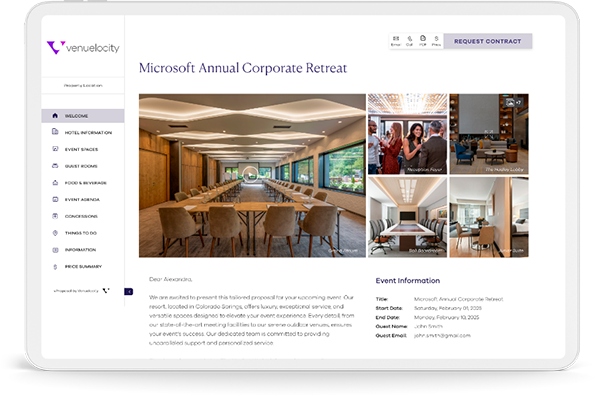Open the boardroom table photo
The width and height of the screenshot is (595, 396).
point(408,217)
